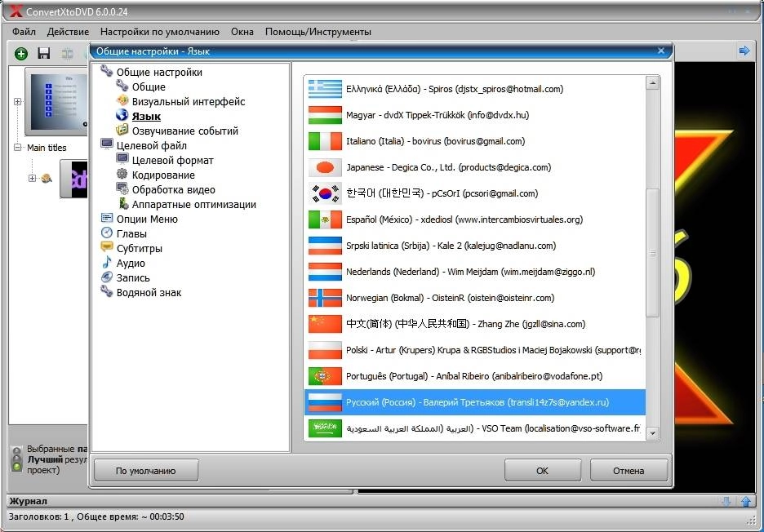Image resolution: width=764 pixels, height=532 pixels.
Task: Select the Mexican flag icon
Action: coord(325,219)
